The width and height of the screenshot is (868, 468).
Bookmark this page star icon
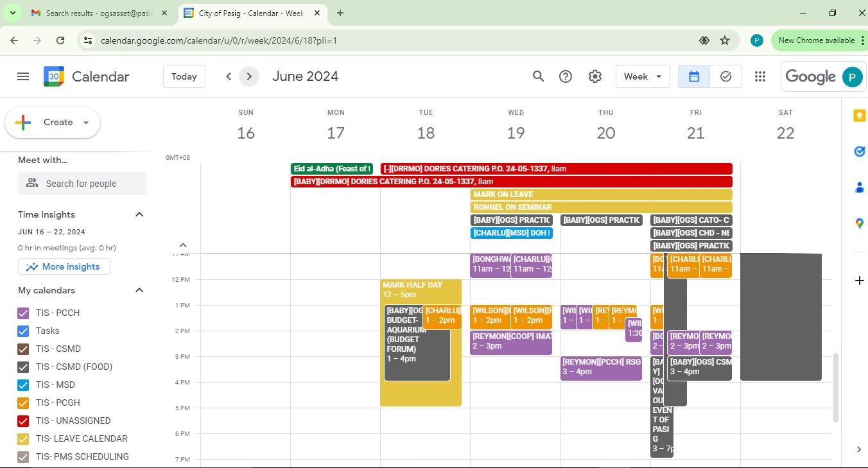click(x=725, y=40)
